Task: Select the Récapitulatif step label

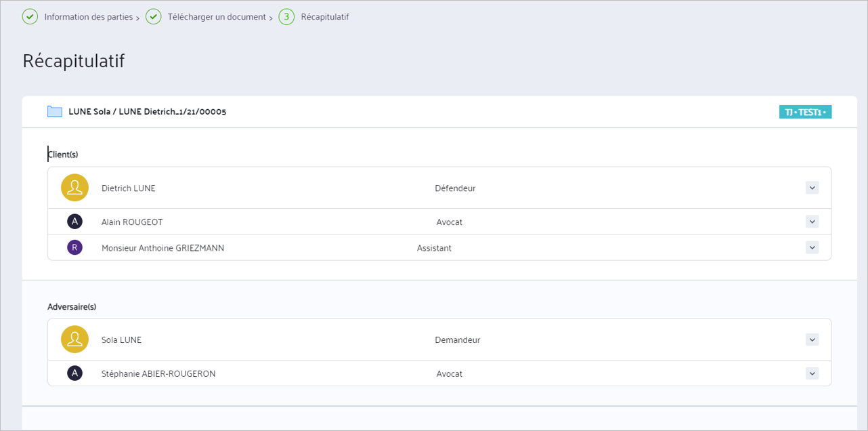Action: tap(325, 17)
